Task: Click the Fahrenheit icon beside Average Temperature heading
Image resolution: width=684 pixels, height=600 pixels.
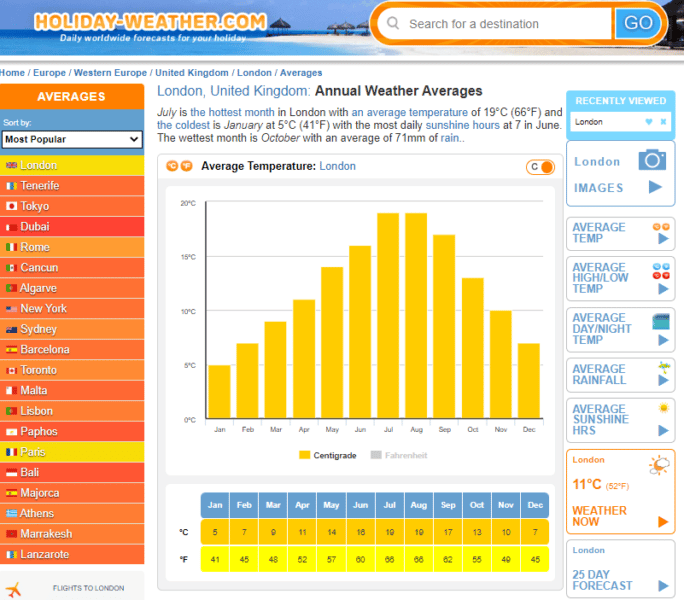Action: point(187,166)
